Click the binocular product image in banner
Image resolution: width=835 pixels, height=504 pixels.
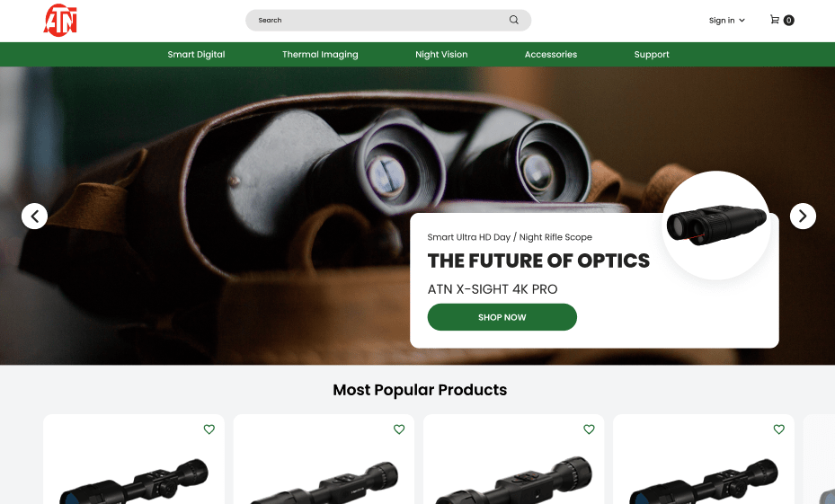click(x=716, y=225)
